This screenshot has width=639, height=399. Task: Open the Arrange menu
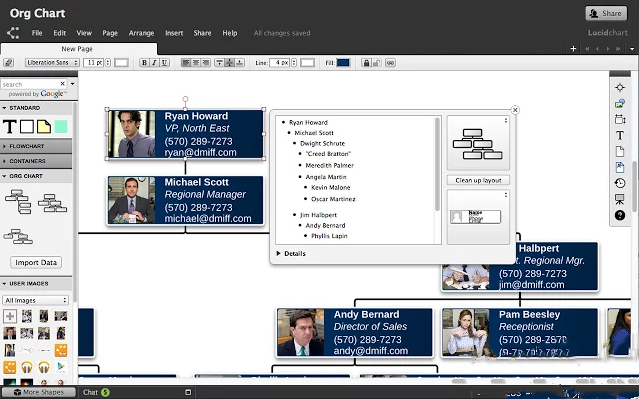(141, 33)
